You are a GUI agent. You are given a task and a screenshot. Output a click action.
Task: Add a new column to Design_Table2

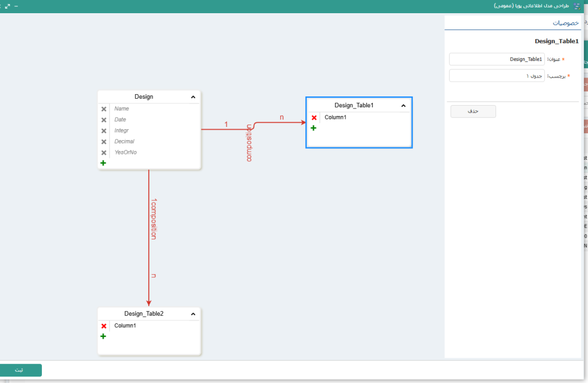click(x=103, y=336)
